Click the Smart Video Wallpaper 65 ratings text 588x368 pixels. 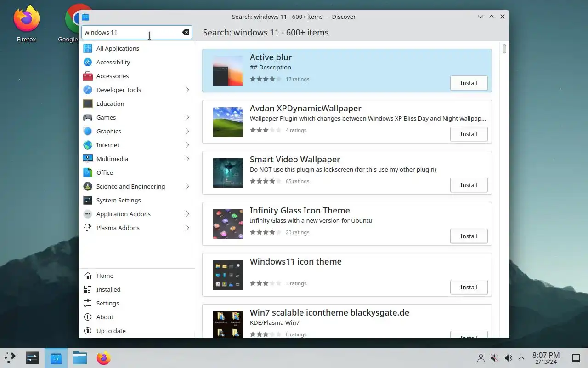coord(297,181)
